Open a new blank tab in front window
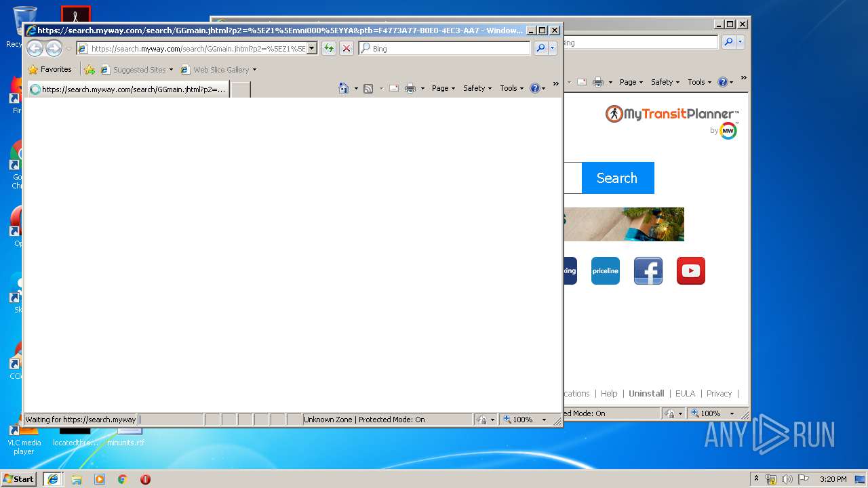Image resolution: width=868 pixels, height=488 pixels. pyautogui.click(x=241, y=89)
